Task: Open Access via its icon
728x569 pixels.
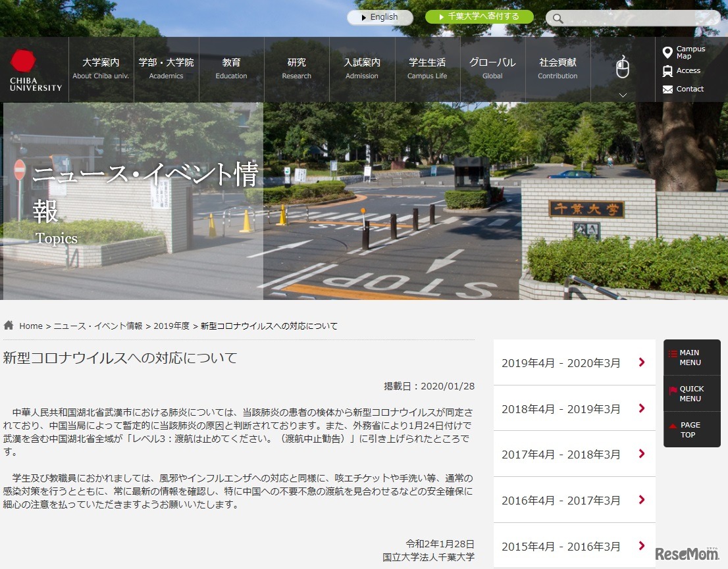Action: pyautogui.click(x=667, y=70)
